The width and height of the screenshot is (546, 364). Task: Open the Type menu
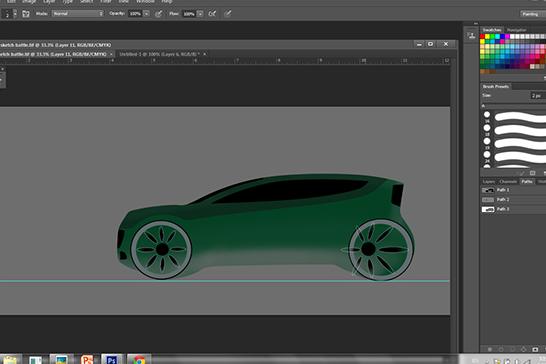[x=68, y=1]
